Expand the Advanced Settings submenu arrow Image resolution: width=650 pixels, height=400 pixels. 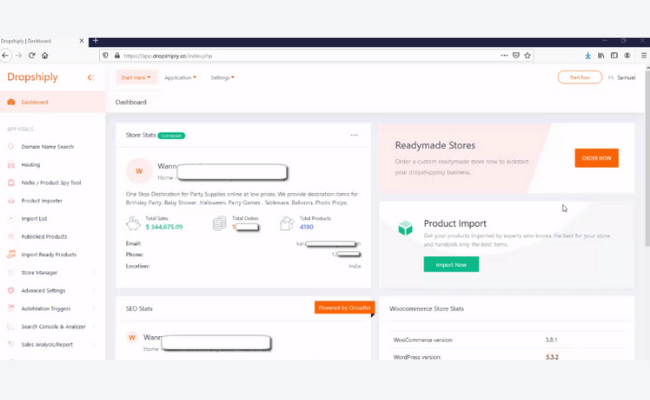94,291
